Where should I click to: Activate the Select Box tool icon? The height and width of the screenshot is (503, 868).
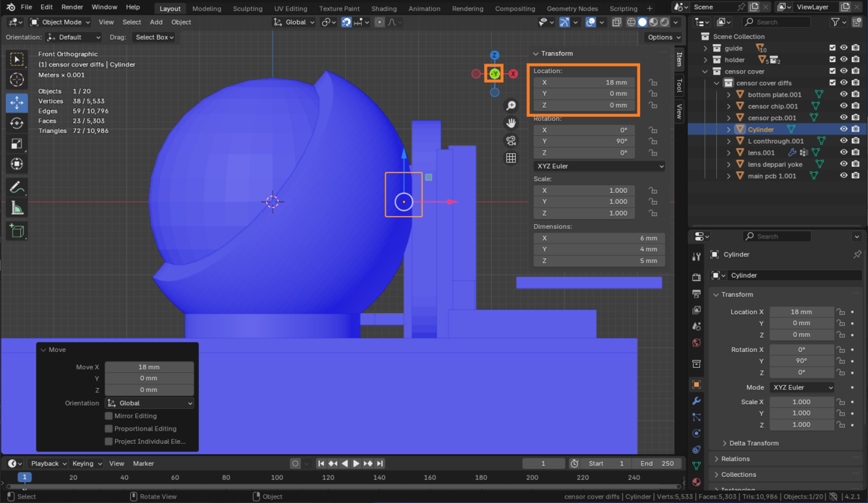tap(17, 59)
